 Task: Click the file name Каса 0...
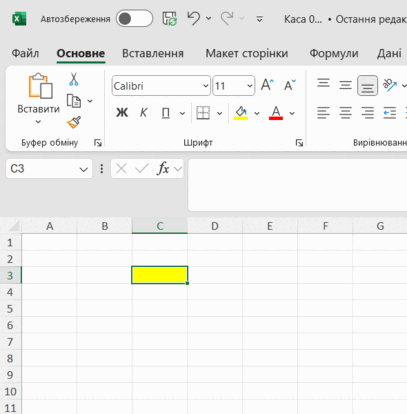tap(303, 19)
